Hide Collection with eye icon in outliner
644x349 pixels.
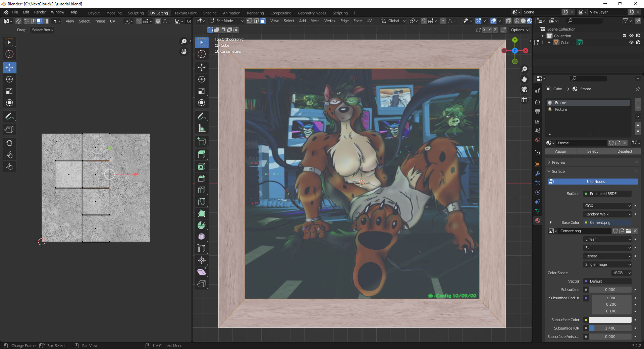pos(631,36)
